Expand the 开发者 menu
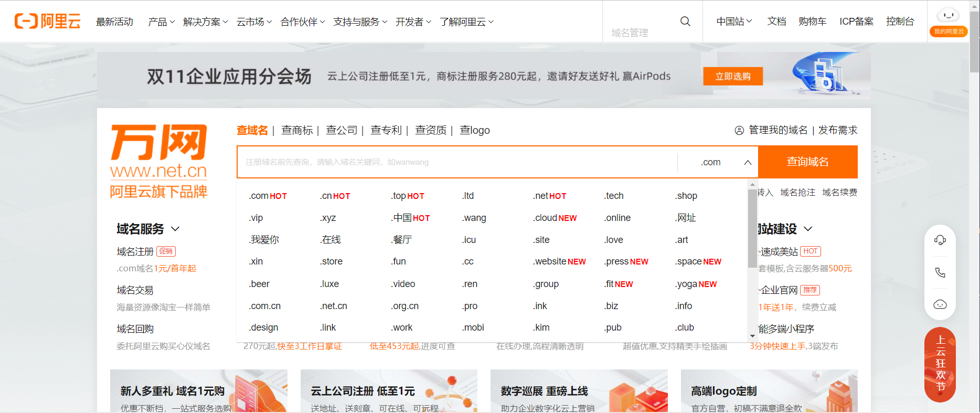The image size is (980, 413). point(413,22)
